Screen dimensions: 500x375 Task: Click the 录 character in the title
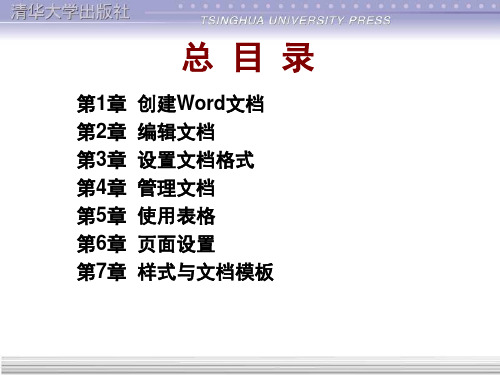[298, 58]
